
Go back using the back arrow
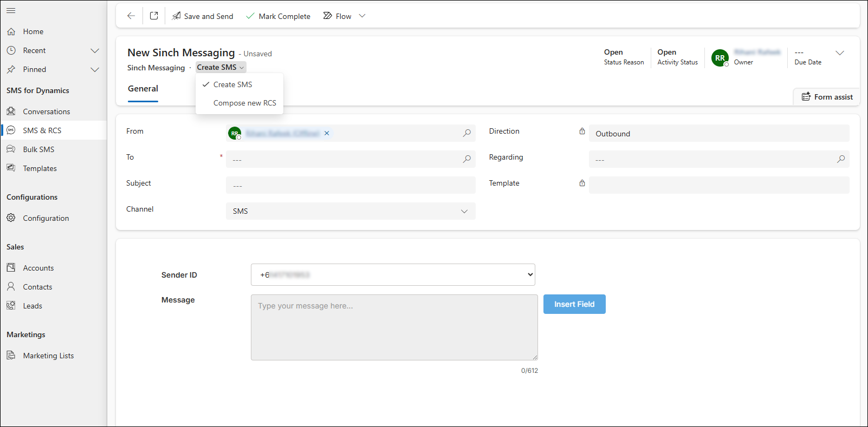pyautogui.click(x=131, y=16)
